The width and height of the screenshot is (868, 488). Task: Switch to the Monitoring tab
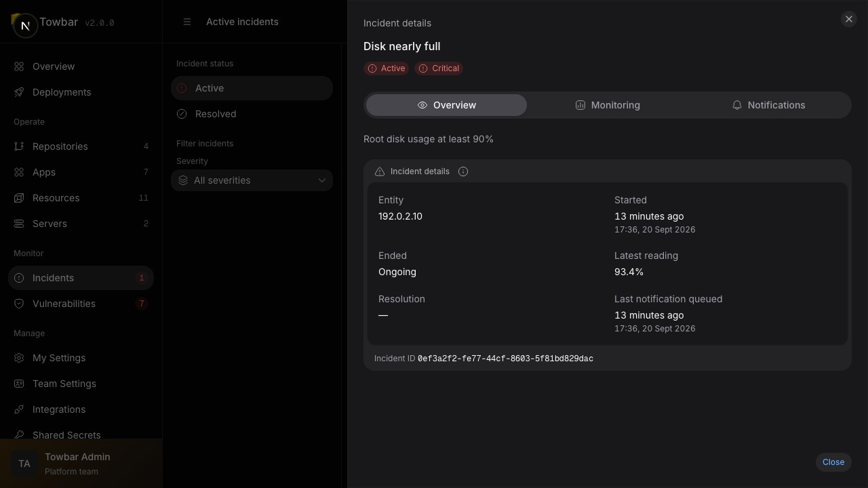point(608,105)
